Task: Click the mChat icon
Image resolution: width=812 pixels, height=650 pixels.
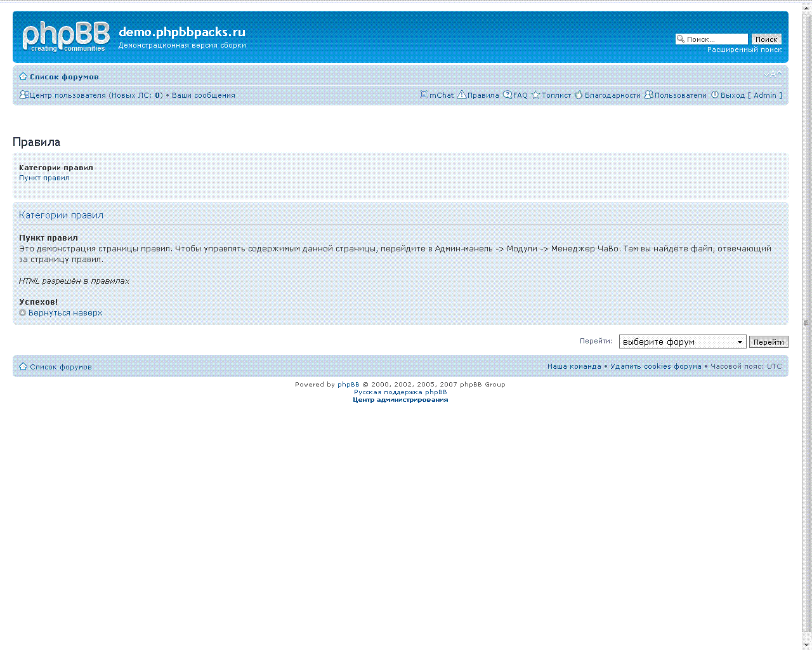Action: click(x=424, y=95)
